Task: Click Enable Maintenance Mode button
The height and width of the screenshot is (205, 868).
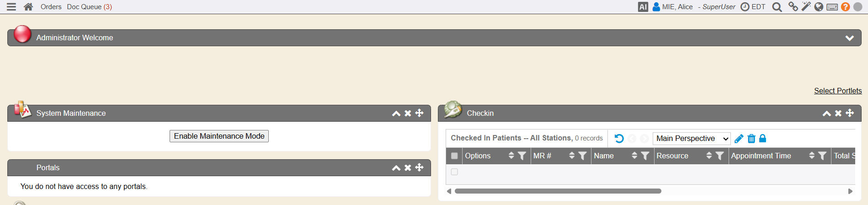Action: coord(219,136)
